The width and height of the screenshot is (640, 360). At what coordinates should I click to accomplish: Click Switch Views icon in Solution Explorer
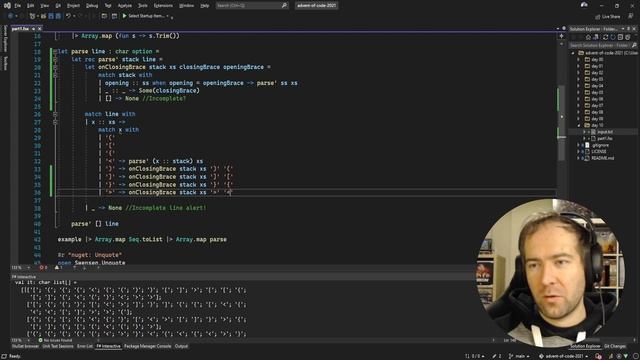[596, 37]
